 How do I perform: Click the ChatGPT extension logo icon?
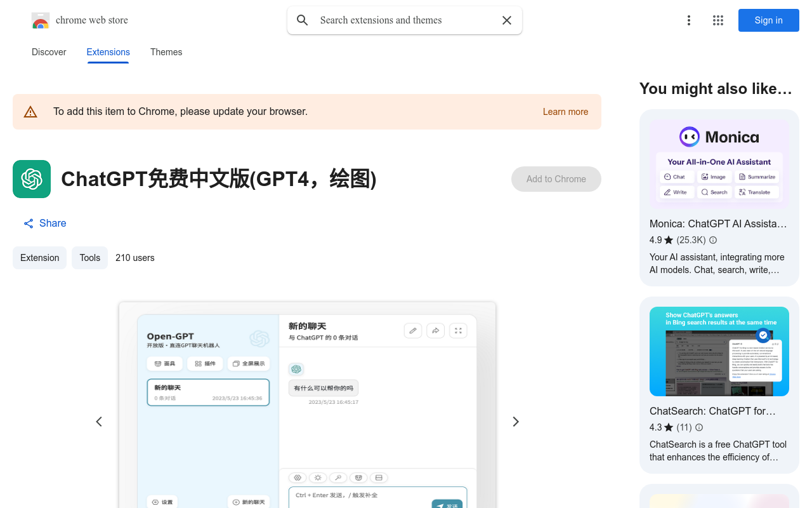[31, 179]
